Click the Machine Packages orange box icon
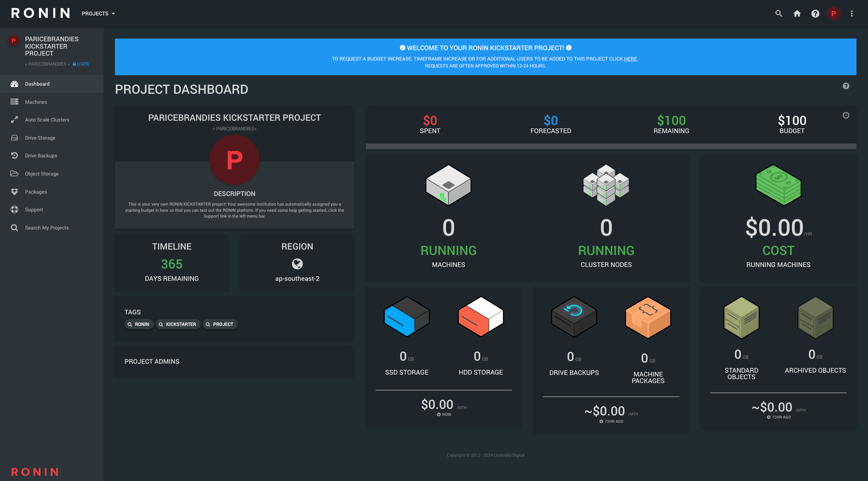868x481 pixels. 648,317
